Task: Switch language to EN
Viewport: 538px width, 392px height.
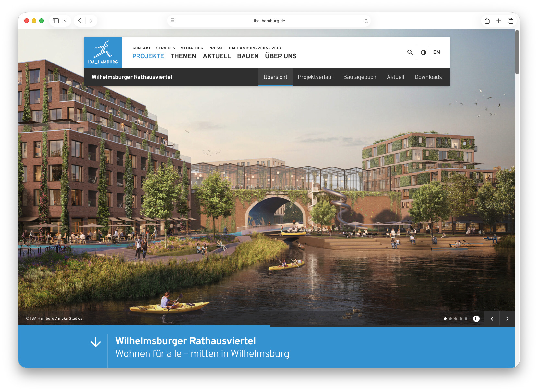Action: pos(436,52)
